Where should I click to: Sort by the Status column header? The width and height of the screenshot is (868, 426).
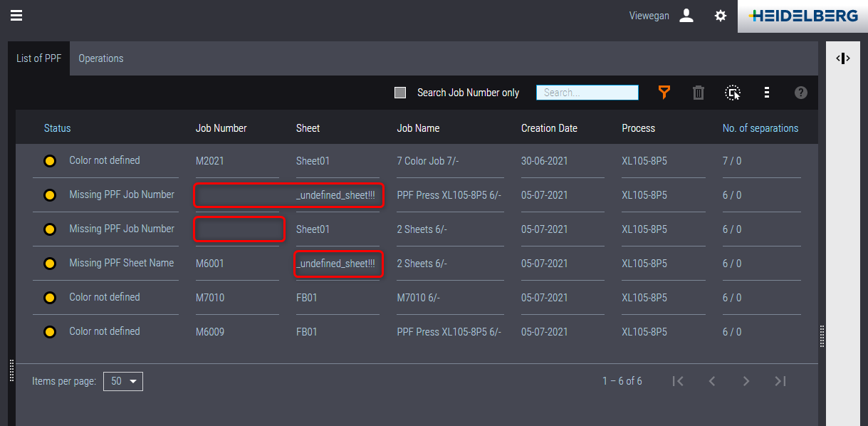[58, 128]
